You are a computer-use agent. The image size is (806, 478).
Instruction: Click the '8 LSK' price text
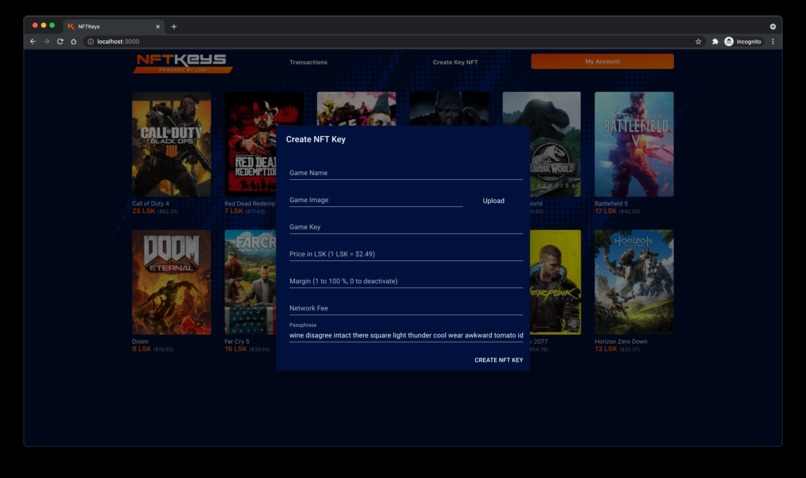141,349
